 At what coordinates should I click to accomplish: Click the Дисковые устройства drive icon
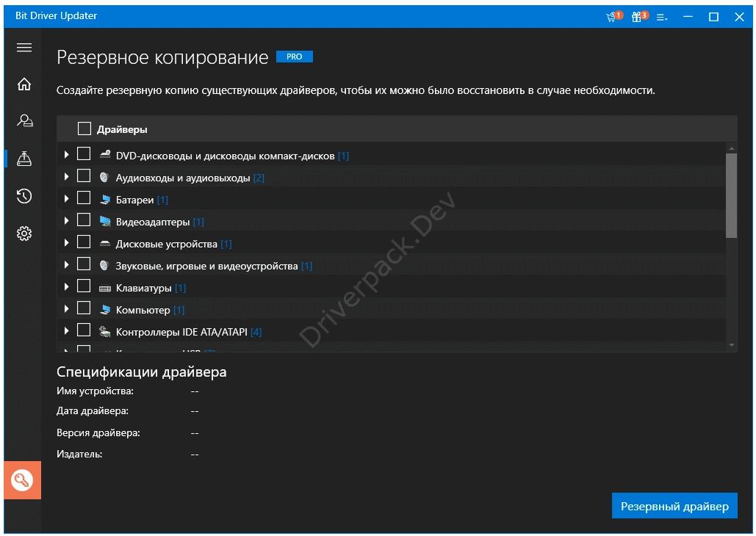105,244
